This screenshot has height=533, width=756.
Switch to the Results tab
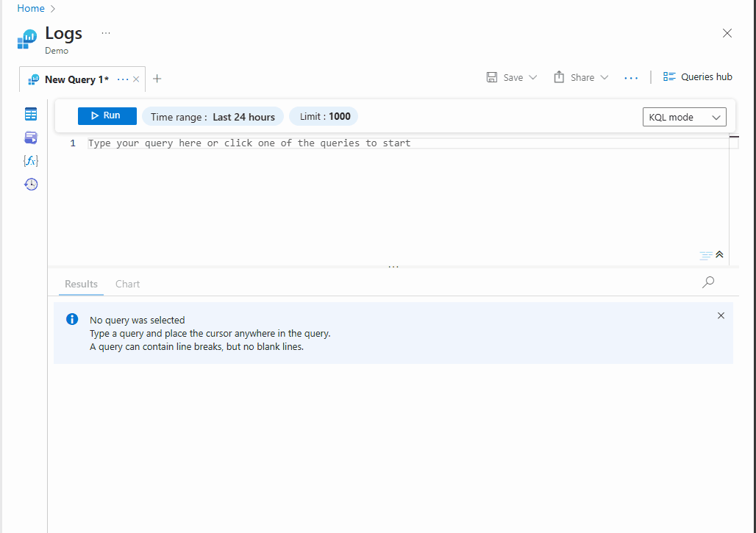[x=81, y=284]
